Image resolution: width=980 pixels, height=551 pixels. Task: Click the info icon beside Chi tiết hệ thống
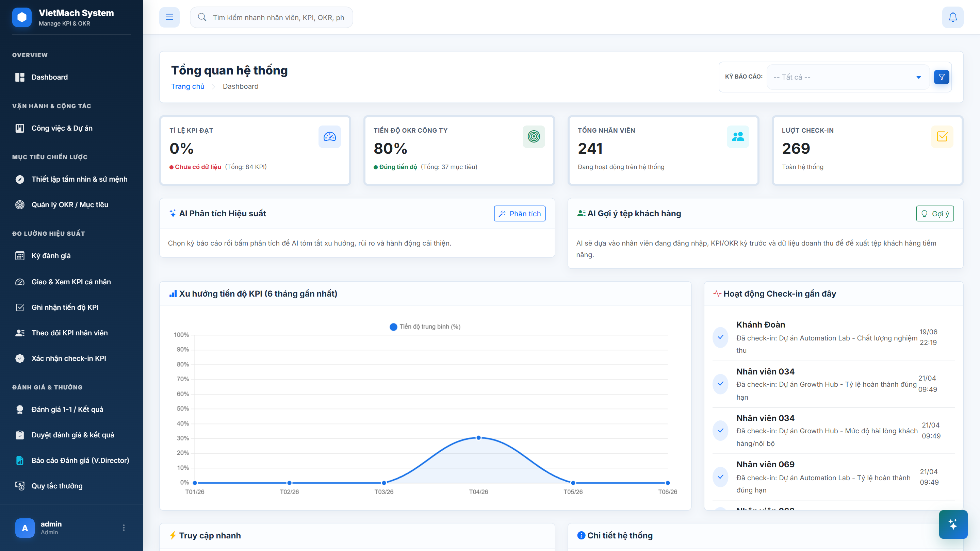581,535
